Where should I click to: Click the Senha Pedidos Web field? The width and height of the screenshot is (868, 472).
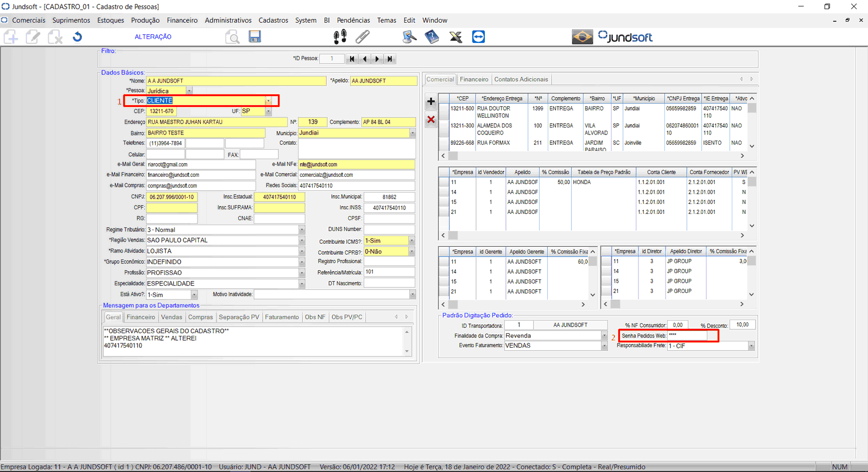point(687,335)
